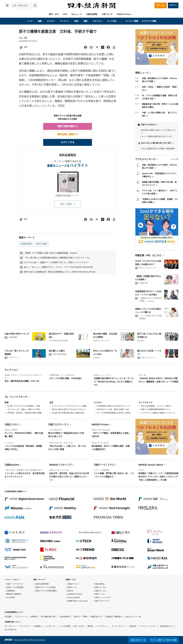Open the NIKKEI BizGate logo in the footer
The width and height of the screenshot is (183, 644).
pyautogui.click(x=155, y=541)
